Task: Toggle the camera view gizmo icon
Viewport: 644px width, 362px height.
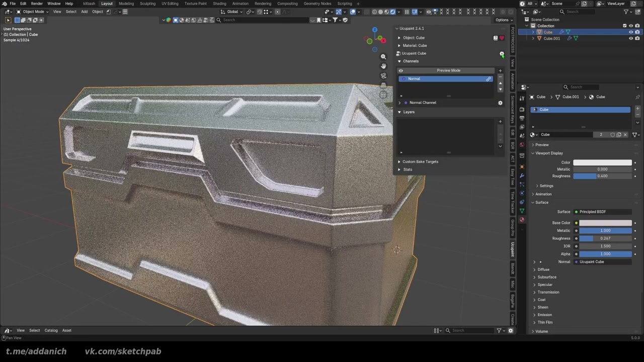Action: click(x=383, y=76)
